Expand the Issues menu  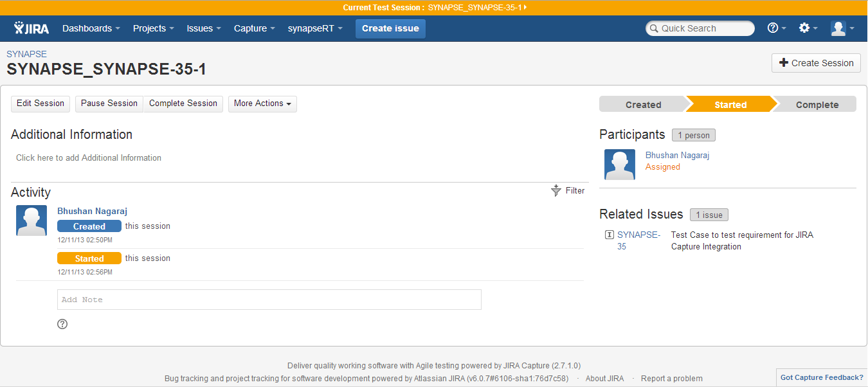(x=204, y=28)
